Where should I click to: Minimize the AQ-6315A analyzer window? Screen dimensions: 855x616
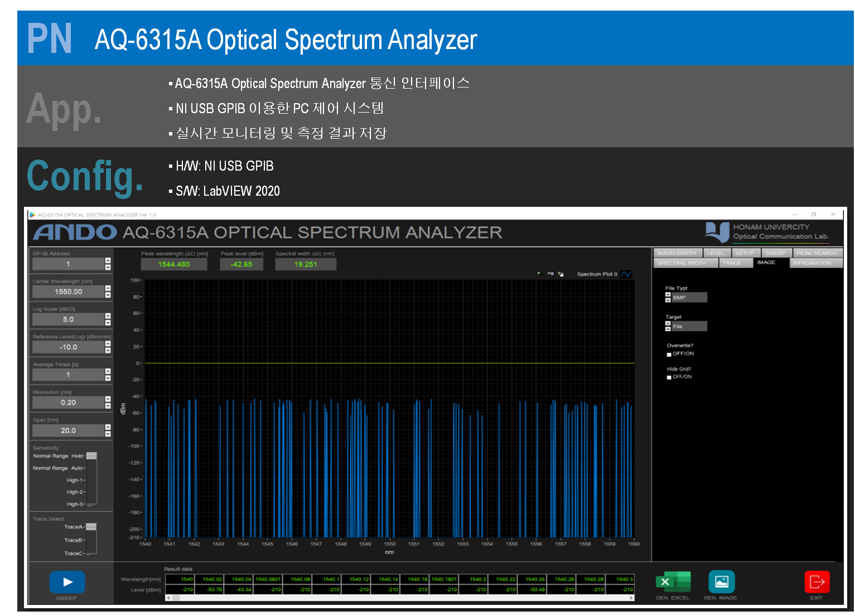click(x=795, y=214)
